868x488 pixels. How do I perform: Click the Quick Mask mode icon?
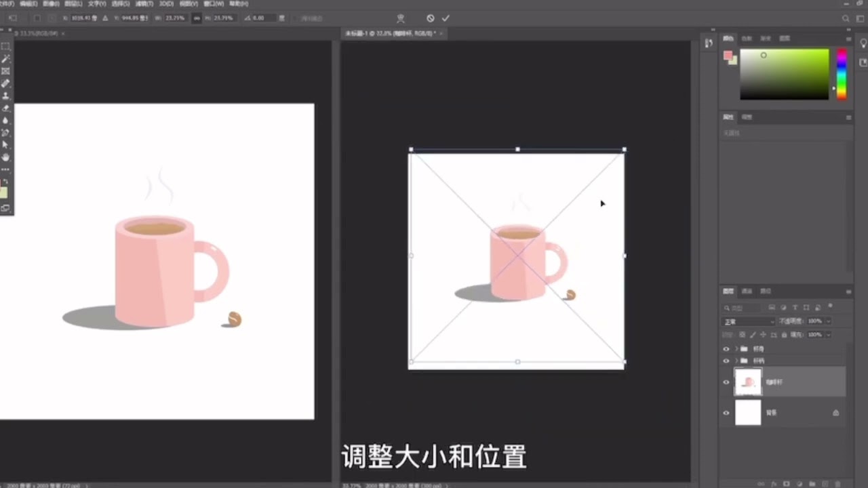(x=5, y=208)
